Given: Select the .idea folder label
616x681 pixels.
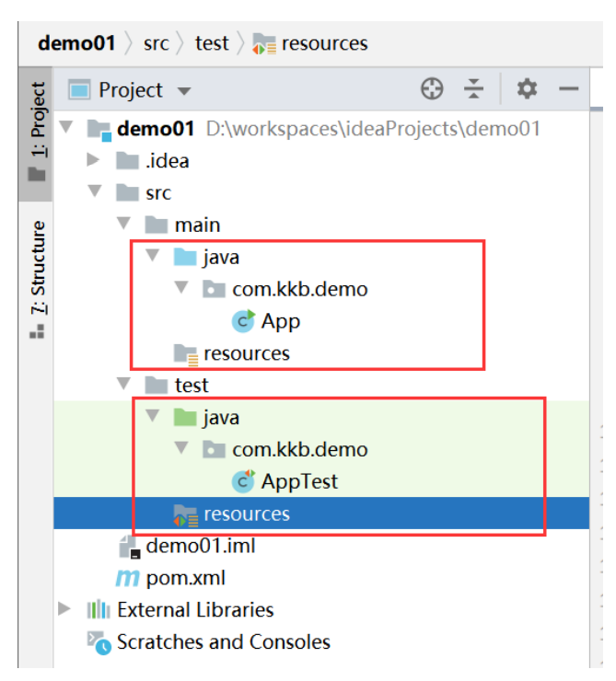Looking at the screenshot, I should [168, 161].
